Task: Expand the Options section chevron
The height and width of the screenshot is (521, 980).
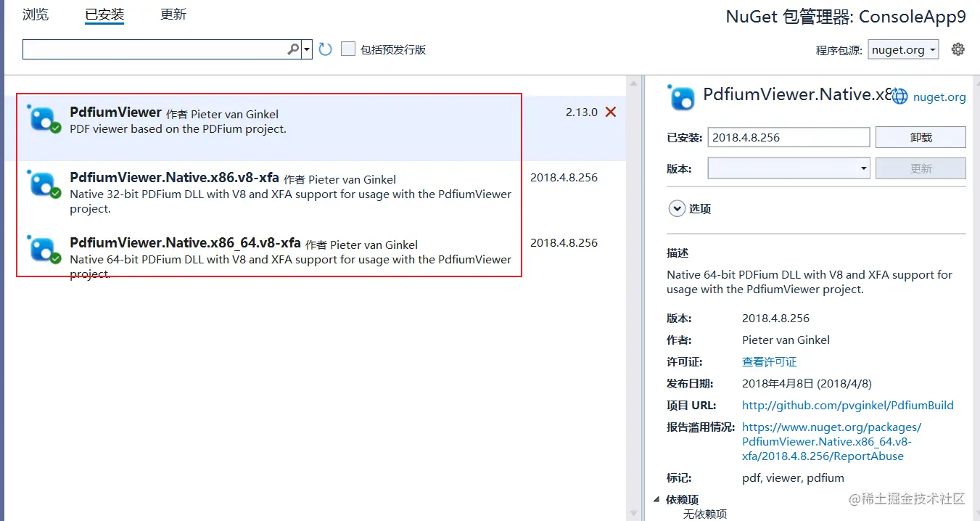Action: [x=677, y=208]
